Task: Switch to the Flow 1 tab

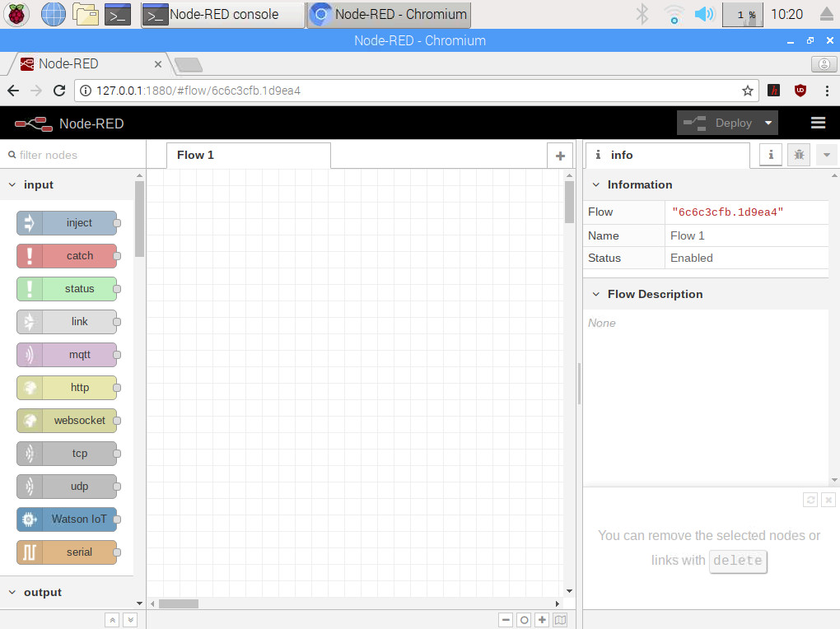Action: pos(249,156)
